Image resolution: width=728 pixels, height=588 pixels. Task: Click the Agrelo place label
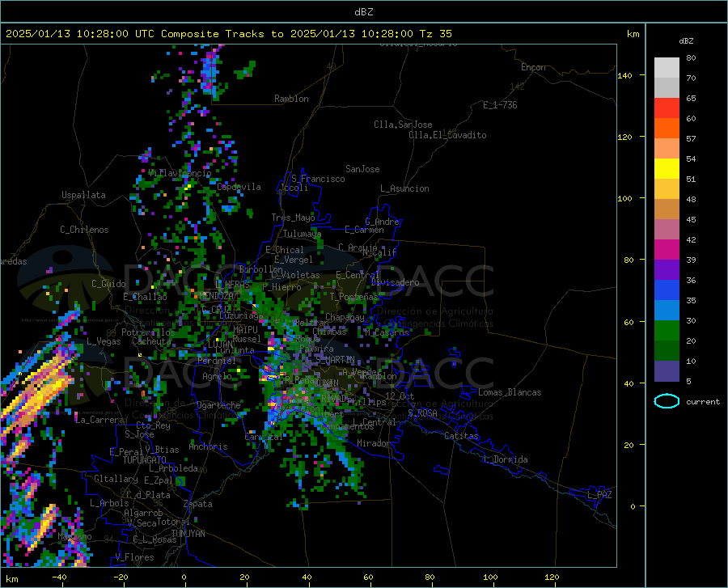217,376
